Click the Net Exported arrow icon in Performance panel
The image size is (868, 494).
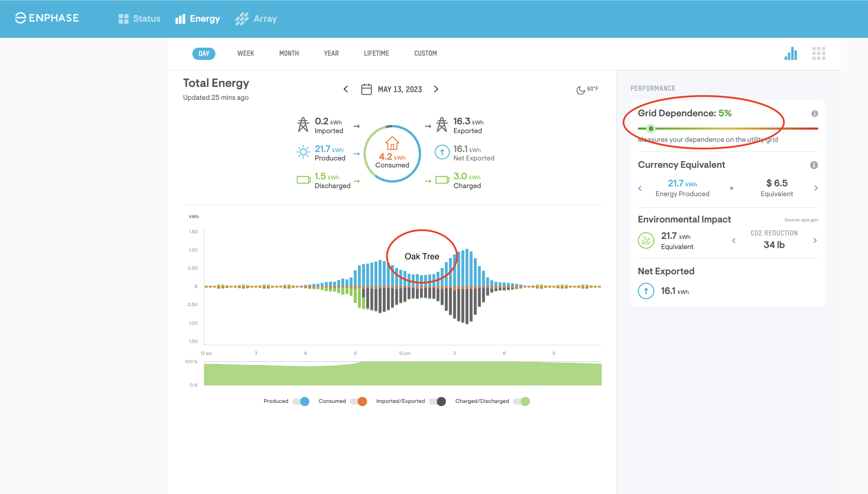(646, 291)
